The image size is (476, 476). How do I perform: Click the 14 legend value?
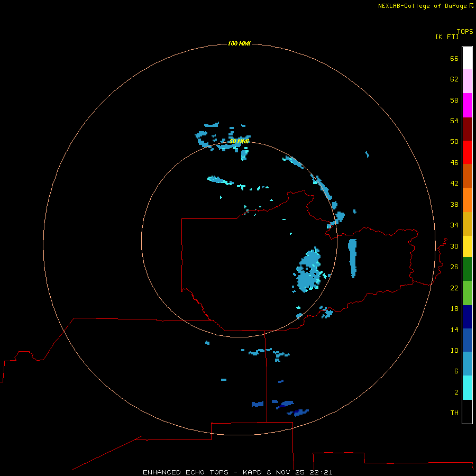pos(454,329)
